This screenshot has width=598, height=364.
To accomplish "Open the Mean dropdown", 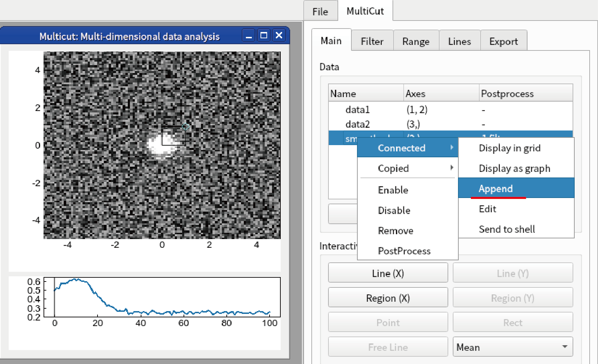I will click(513, 347).
